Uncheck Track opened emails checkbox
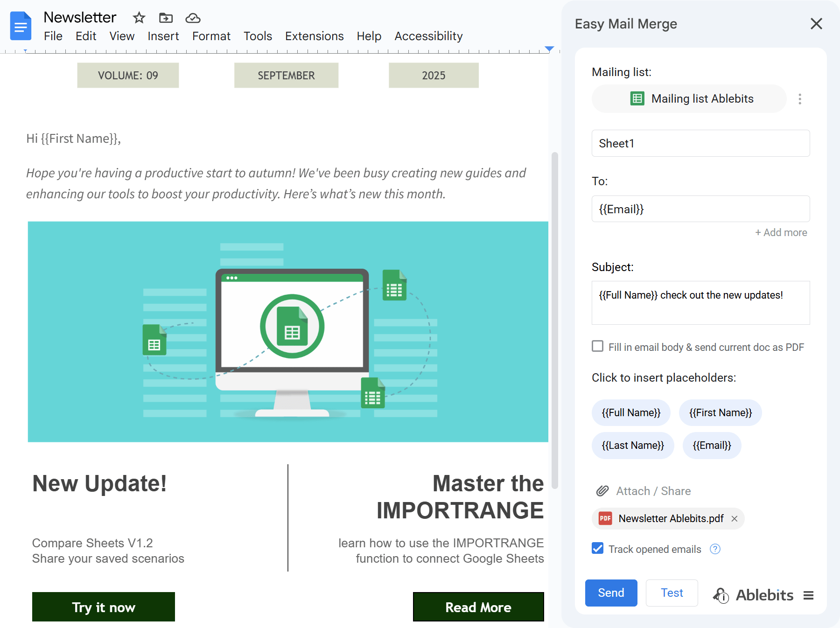This screenshot has width=840, height=628. coord(598,549)
